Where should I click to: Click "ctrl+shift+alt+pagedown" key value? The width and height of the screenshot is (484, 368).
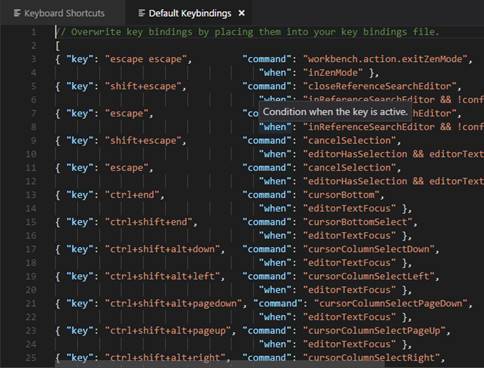coord(173,304)
